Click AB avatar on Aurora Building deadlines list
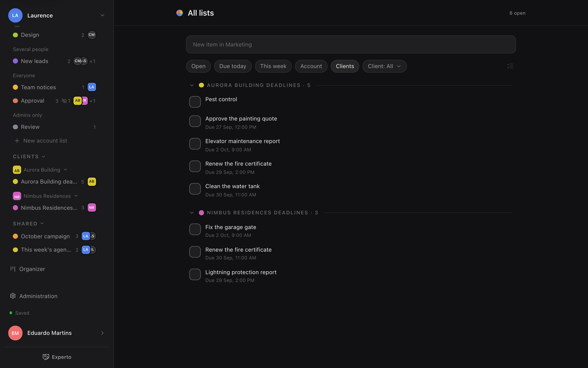This screenshot has height=368, width=588. pos(92,181)
